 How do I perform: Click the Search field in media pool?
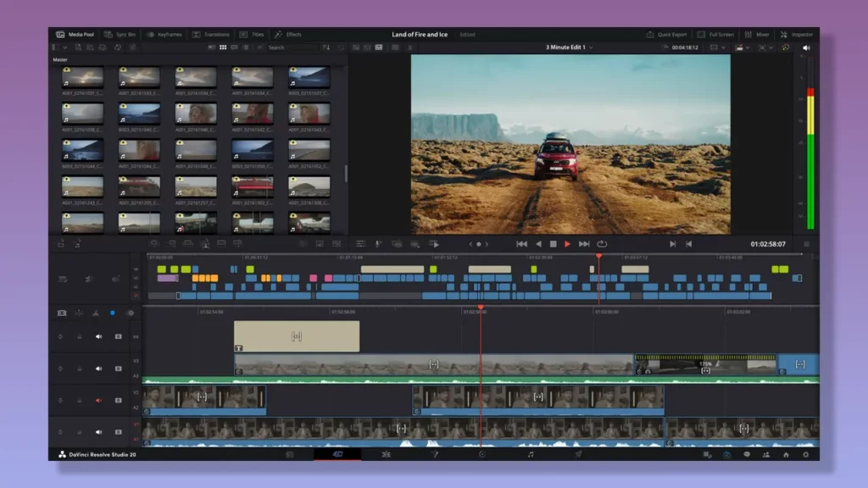(292, 47)
